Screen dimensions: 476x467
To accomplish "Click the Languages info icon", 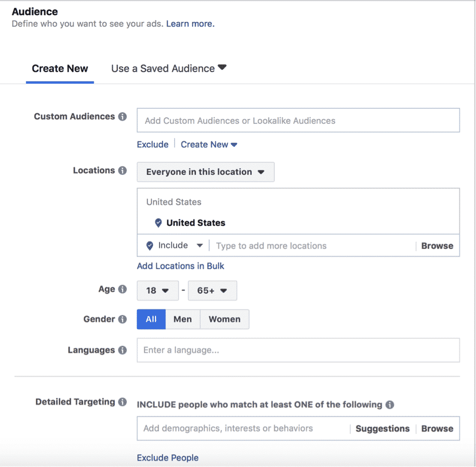I will click(x=122, y=350).
